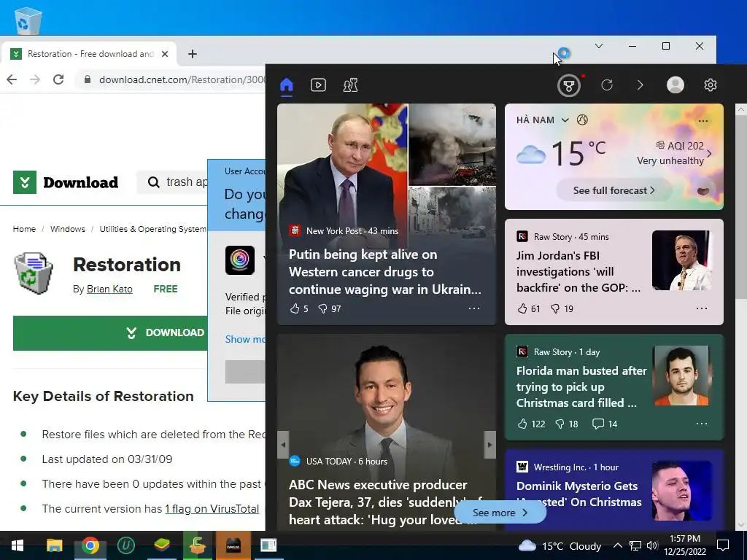Show hidden system tray icons
This screenshot has width=747, height=560.
617,545
